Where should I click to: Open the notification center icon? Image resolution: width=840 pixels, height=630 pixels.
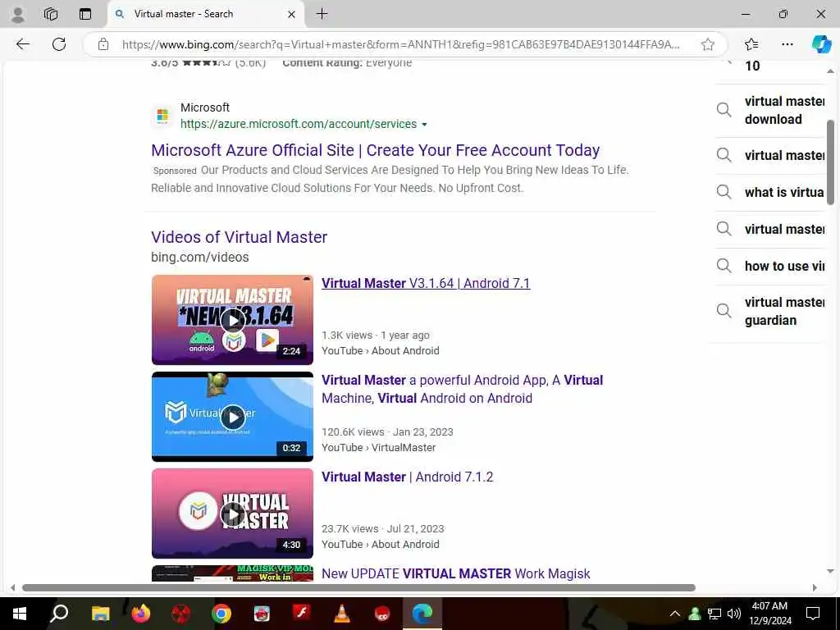(x=813, y=614)
